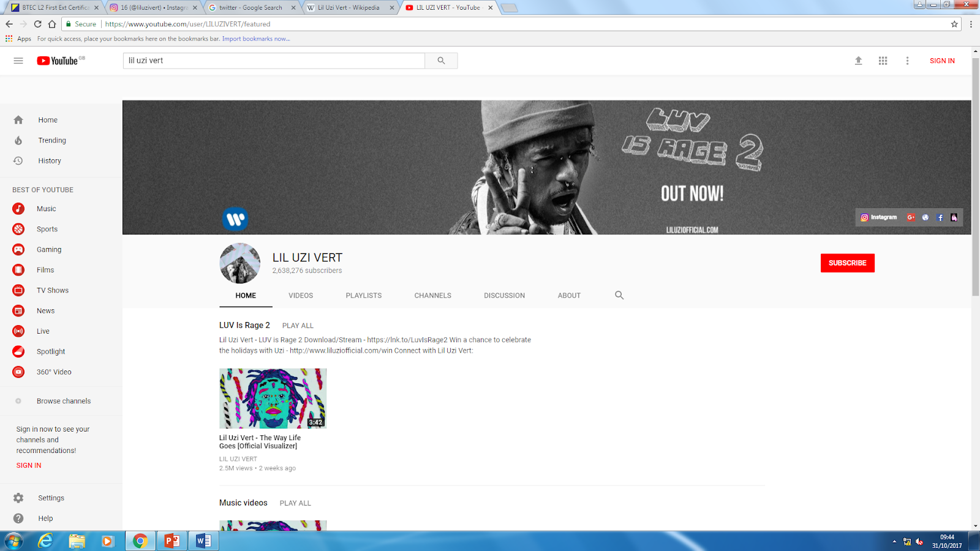The height and width of the screenshot is (551, 980).
Task: Switch to BTEC L2 First Ext Certificate tab
Action: [x=55, y=7]
